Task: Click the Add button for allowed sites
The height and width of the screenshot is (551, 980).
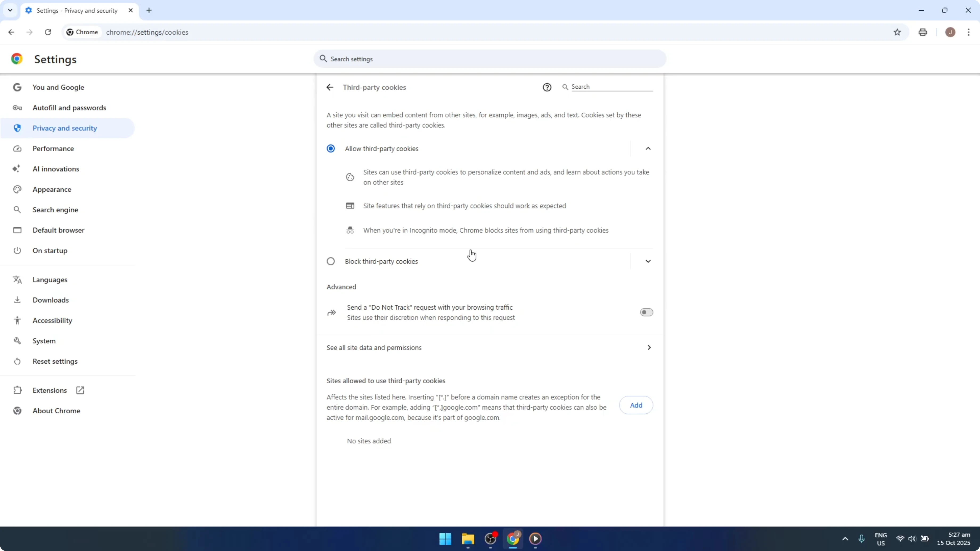Action: [636, 405]
